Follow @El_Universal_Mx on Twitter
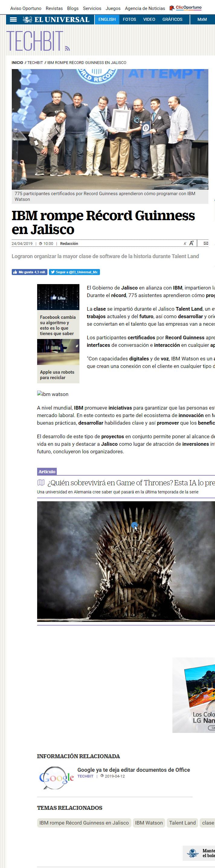The height and width of the screenshot is (868, 215). coord(74,272)
